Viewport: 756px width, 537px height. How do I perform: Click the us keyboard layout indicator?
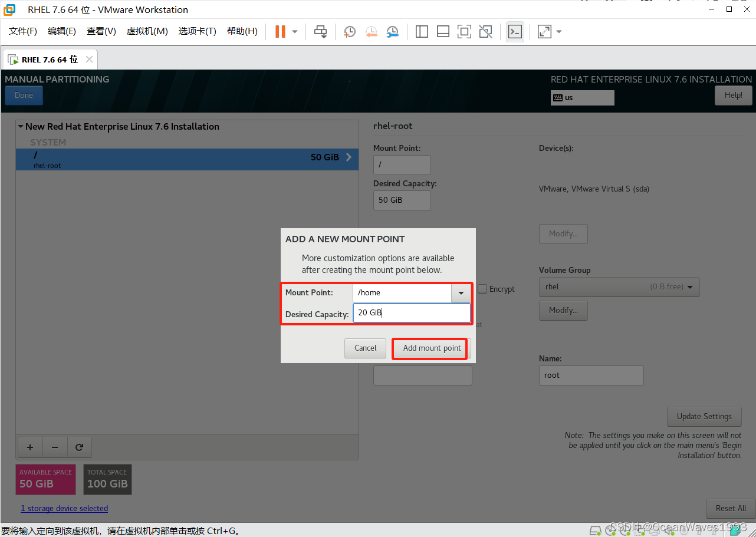tap(583, 98)
